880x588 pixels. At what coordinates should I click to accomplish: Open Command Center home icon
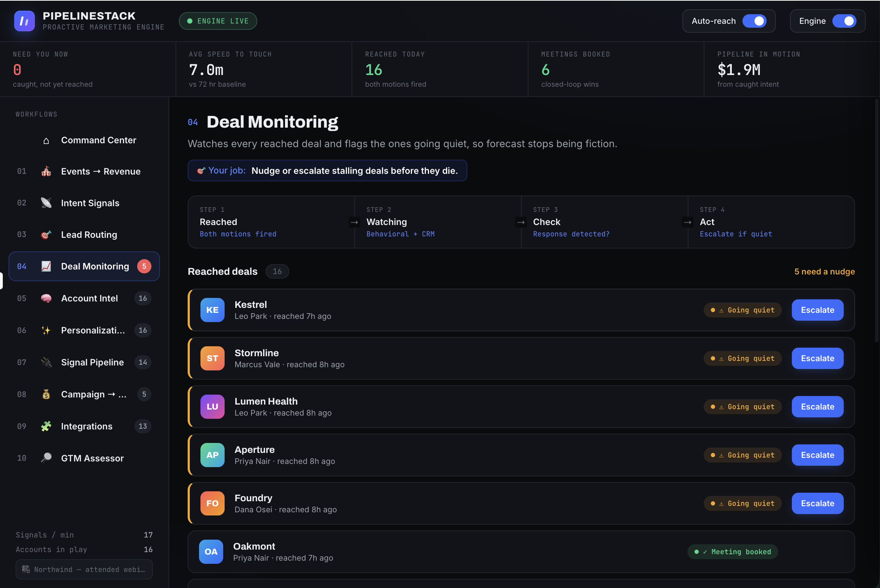click(x=46, y=141)
